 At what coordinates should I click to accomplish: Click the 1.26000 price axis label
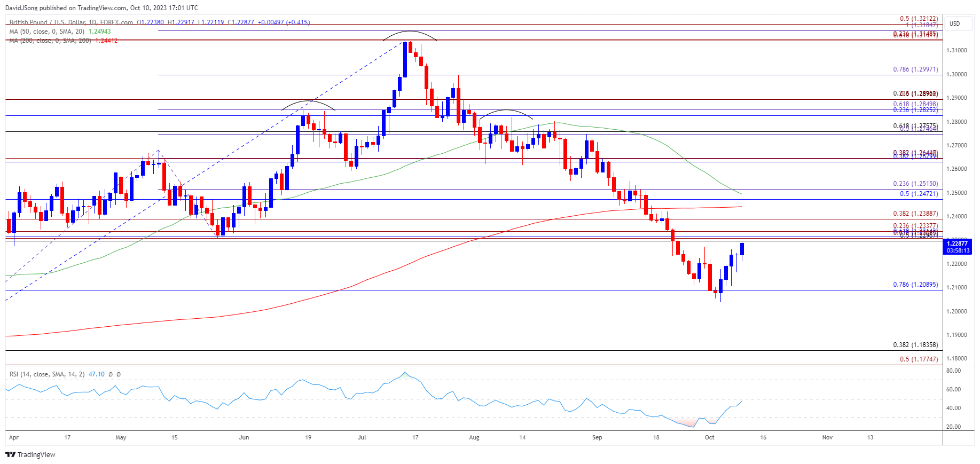coord(957,169)
